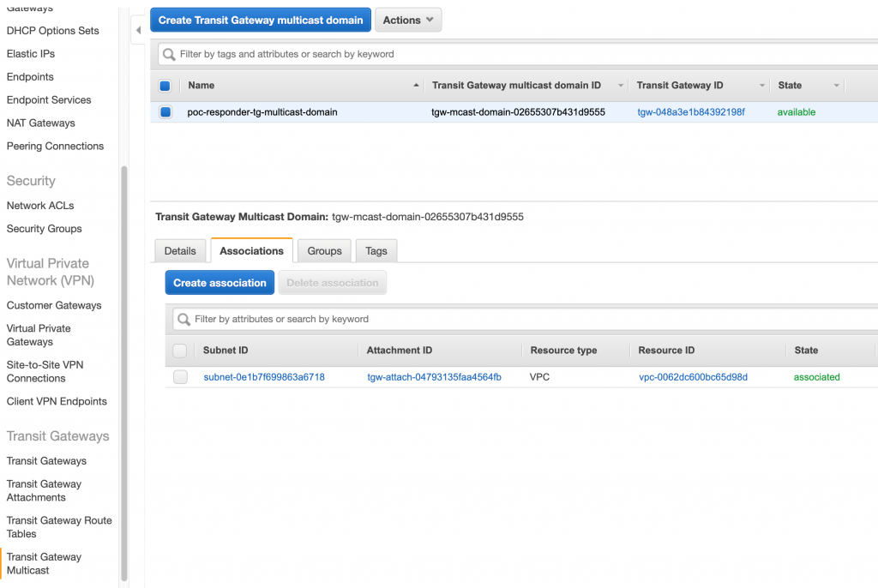Open Site-to-Site VPN Connections in sidebar

45,371
